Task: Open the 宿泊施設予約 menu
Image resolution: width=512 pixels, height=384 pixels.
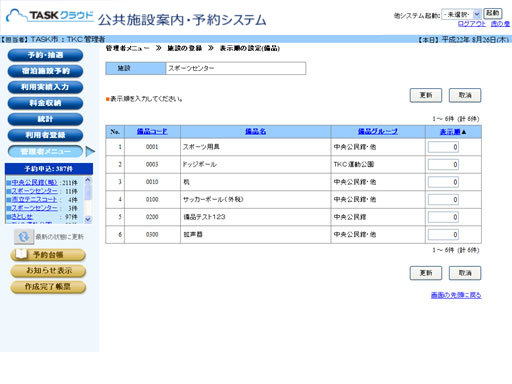Action: [x=45, y=71]
